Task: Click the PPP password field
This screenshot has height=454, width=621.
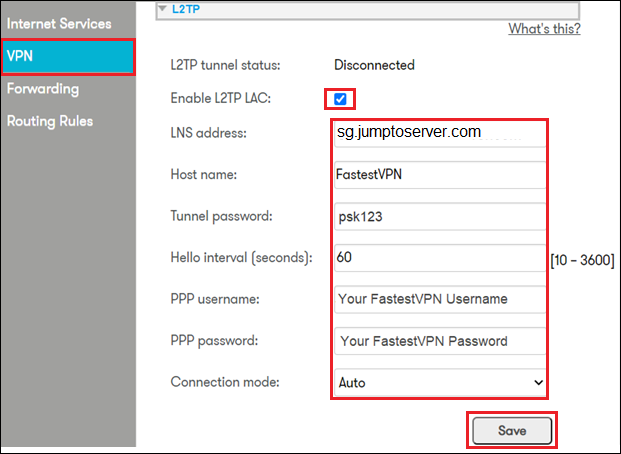Action: (x=440, y=341)
